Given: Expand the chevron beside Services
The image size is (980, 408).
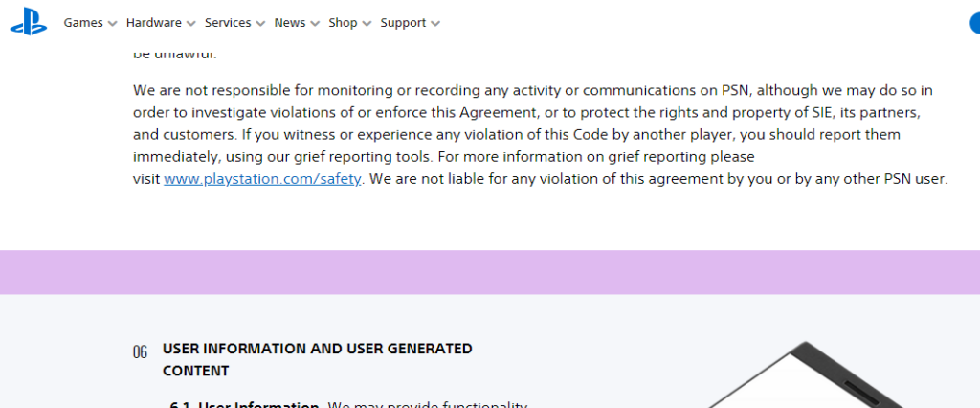Looking at the screenshot, I should click(x=260, y=24).
